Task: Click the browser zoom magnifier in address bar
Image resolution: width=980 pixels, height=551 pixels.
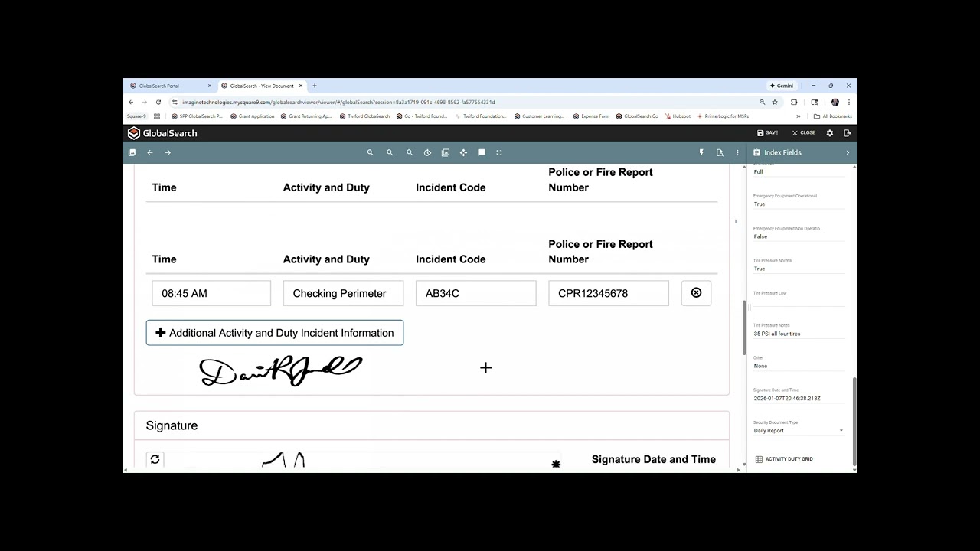Action: [x=762, y=102]
